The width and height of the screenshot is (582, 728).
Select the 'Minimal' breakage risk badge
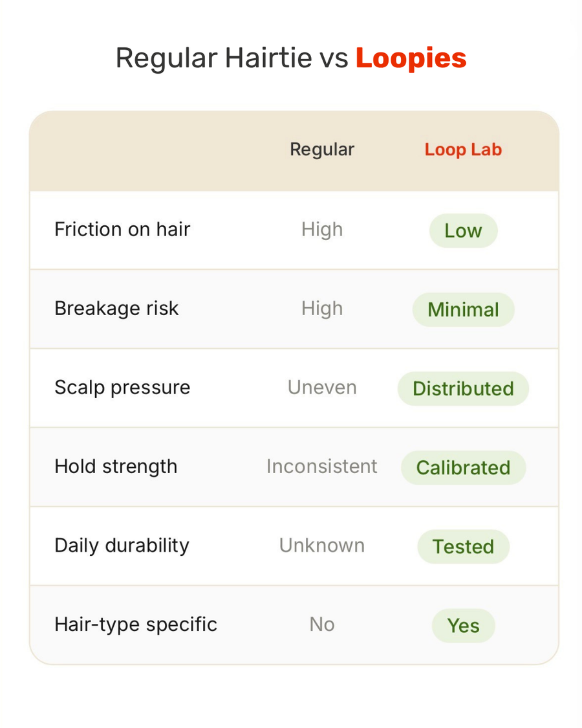click(463, 310)
